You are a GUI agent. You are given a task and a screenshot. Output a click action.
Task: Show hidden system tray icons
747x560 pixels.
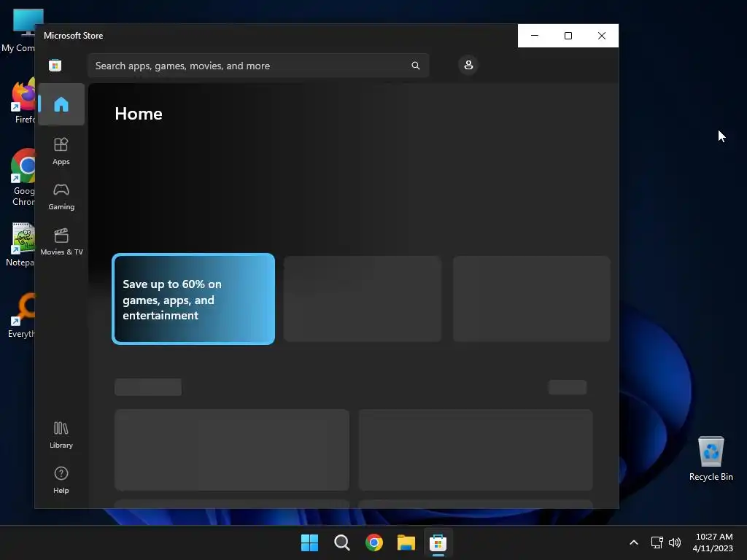point(634,542)
